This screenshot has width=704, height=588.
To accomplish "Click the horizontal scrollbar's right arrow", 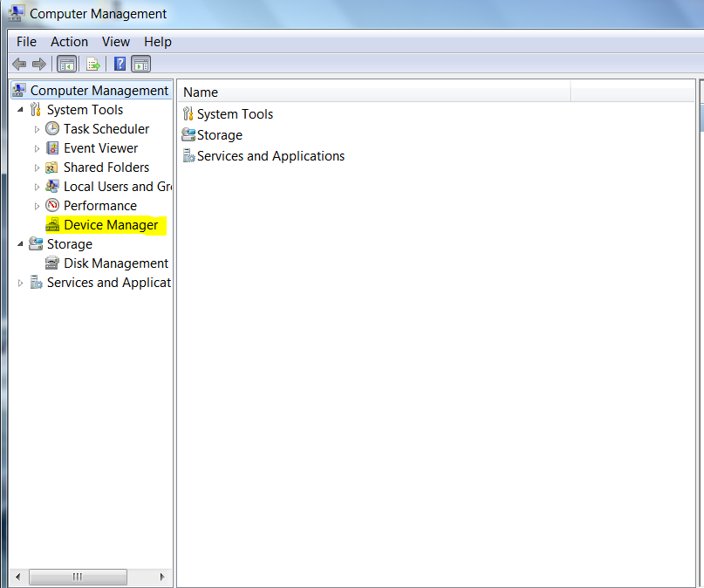I will 161,577.
